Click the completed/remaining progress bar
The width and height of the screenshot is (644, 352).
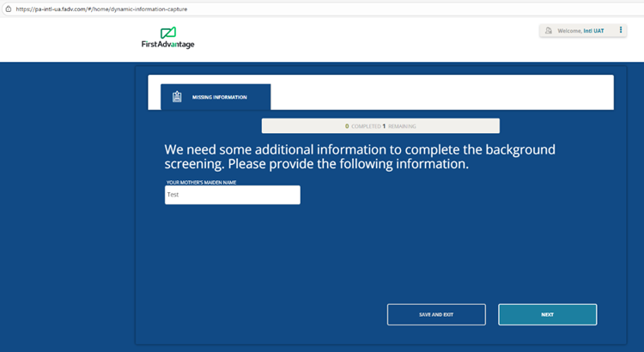[x=380, y=126]
